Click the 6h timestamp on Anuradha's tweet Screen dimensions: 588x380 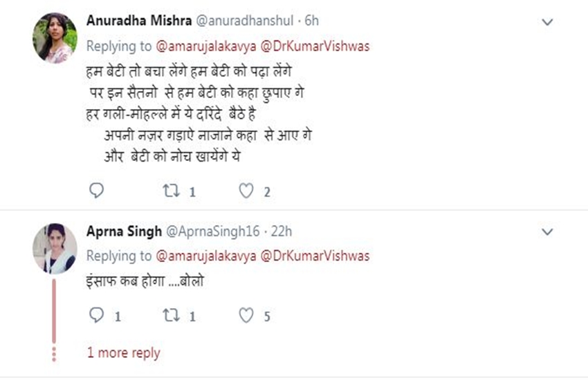(x=312, y=21)
